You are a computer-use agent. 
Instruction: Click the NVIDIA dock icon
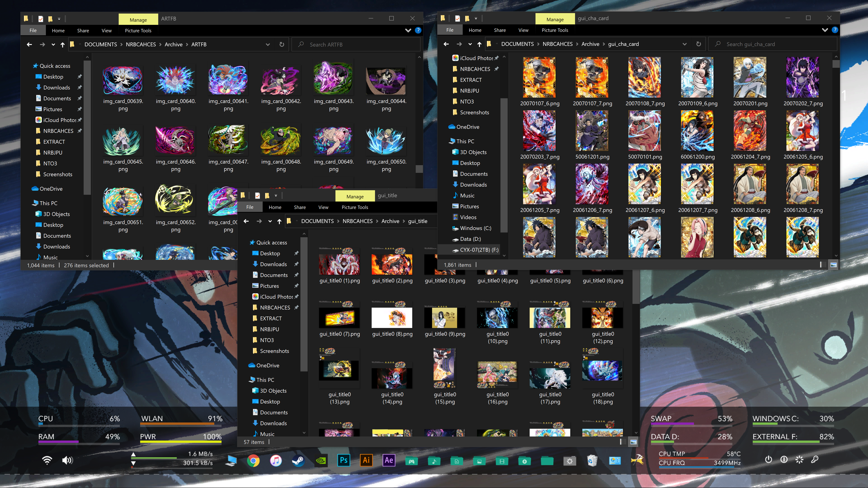tap(321, 460)
